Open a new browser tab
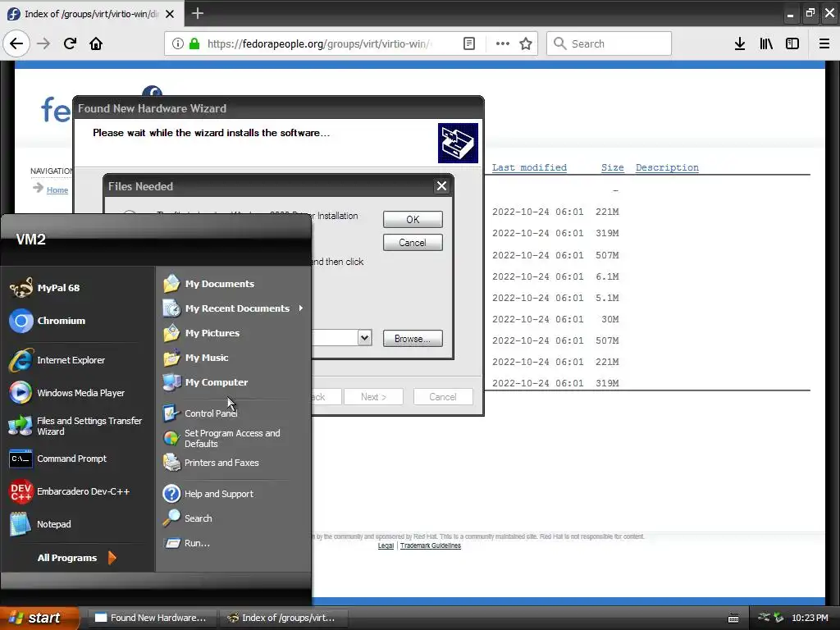This screenshot has width=840, height=630. tap(197, 13)
